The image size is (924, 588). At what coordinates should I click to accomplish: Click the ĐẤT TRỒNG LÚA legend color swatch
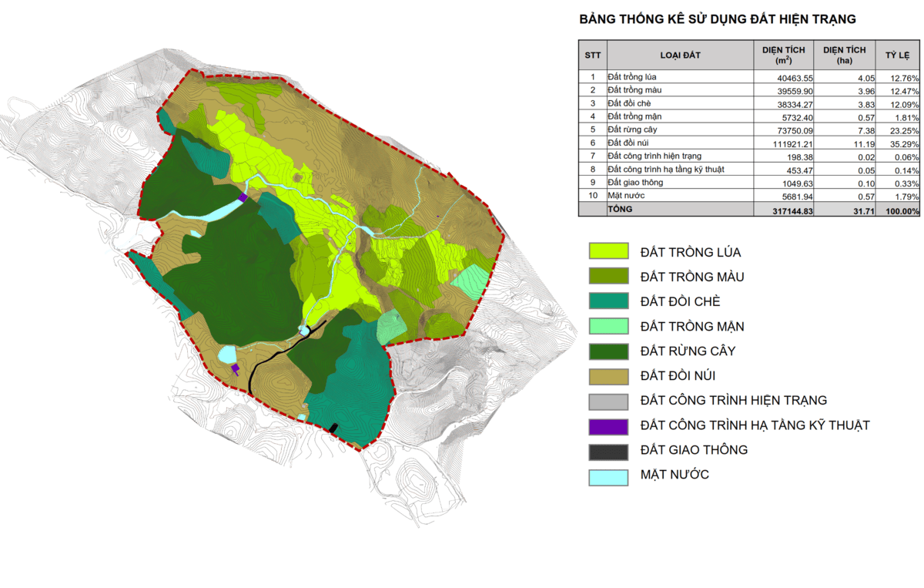[x=608, y=251]
